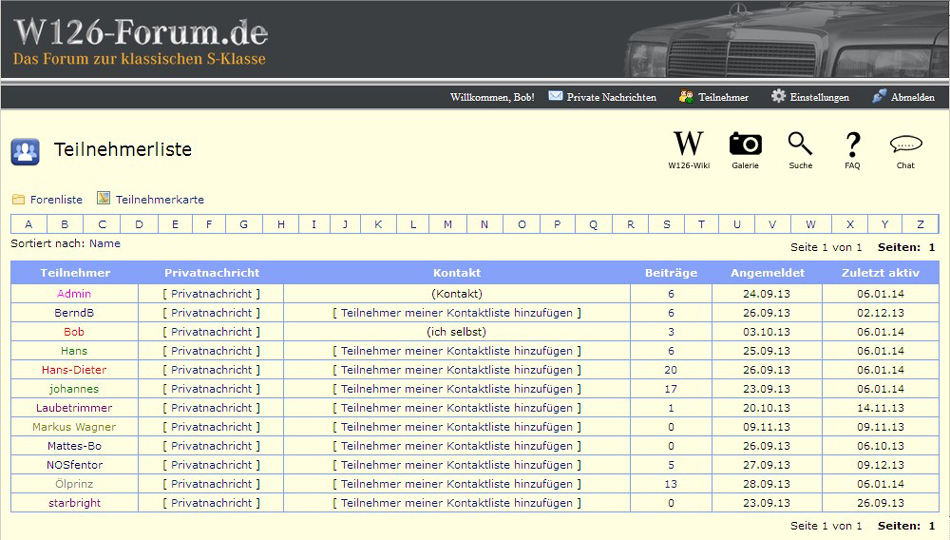Viewport: 950px width, 540px height.
Task: Click the Teilnehmerkarte map icon
Action: coord(104,198)
